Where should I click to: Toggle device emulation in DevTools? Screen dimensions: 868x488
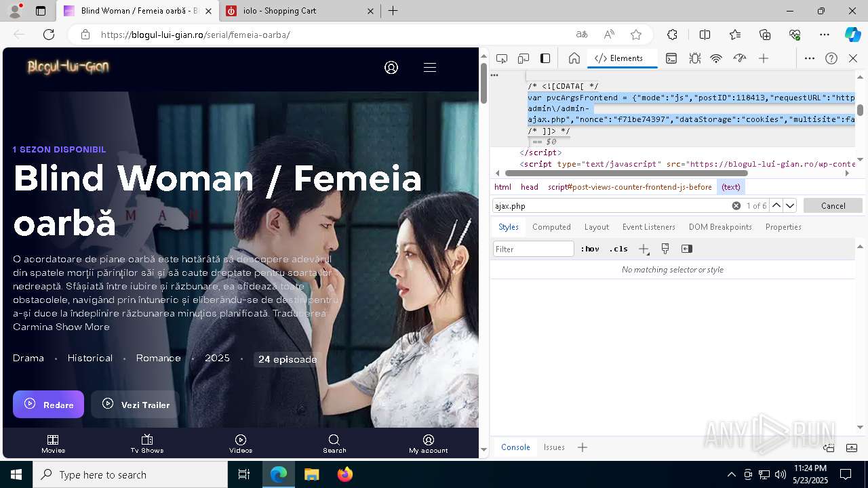[x=524, y=58]
